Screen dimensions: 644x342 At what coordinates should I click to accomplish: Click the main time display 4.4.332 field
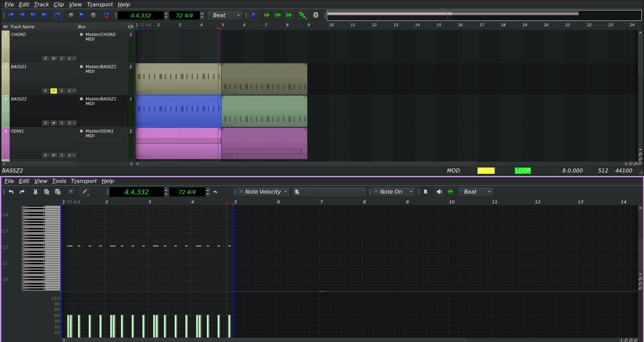[x=141, y=15]
